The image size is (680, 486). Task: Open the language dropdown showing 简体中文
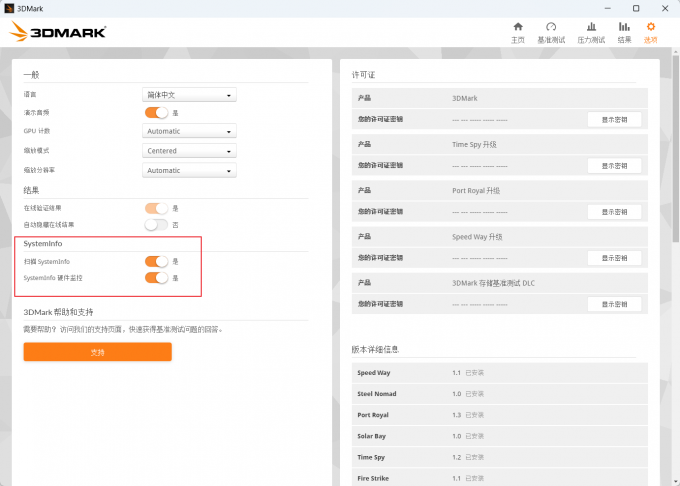(x=190, y=95)
